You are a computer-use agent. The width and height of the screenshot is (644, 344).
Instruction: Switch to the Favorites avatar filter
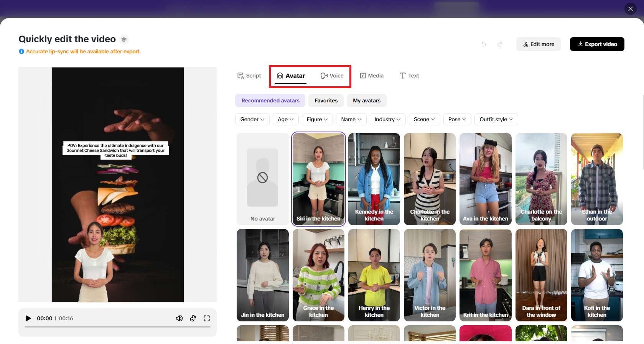coord(326,100)
